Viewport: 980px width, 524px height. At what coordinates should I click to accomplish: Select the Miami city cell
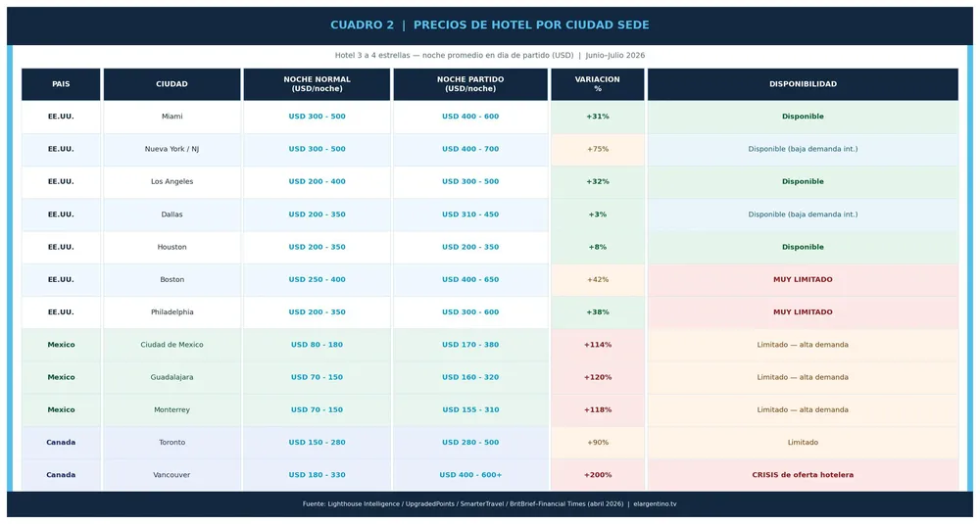[171, 117]
